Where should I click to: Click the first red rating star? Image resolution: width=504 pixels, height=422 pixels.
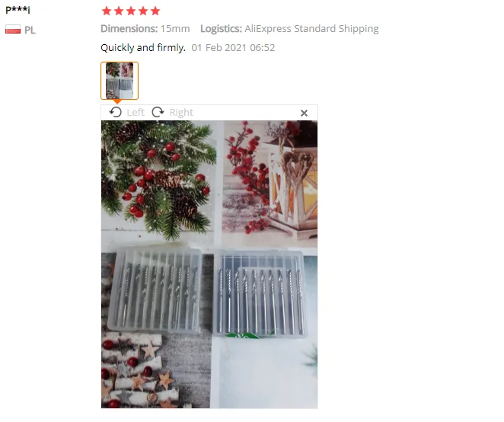pos(107,11)
